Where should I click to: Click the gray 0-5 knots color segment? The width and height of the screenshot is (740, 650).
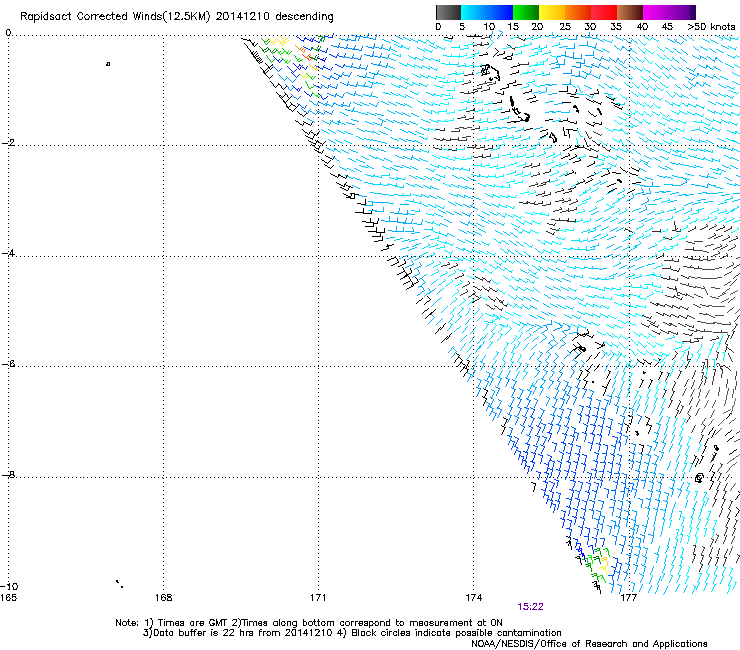[448, 12]
